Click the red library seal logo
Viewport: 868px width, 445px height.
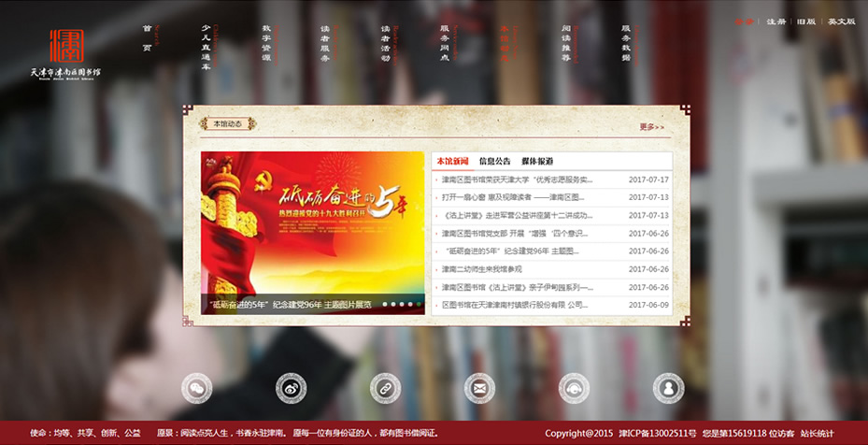coord(66,47)
